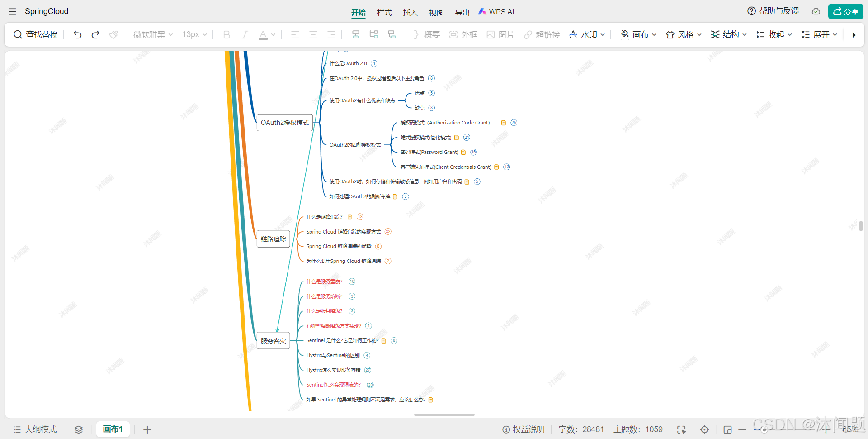Select the OAuth2授权模式 node

(x=285, y=123)
